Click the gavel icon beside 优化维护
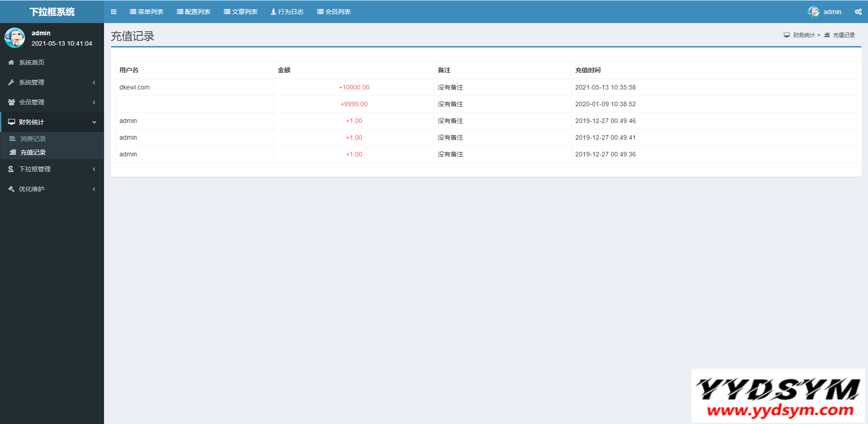 [11, 189]
